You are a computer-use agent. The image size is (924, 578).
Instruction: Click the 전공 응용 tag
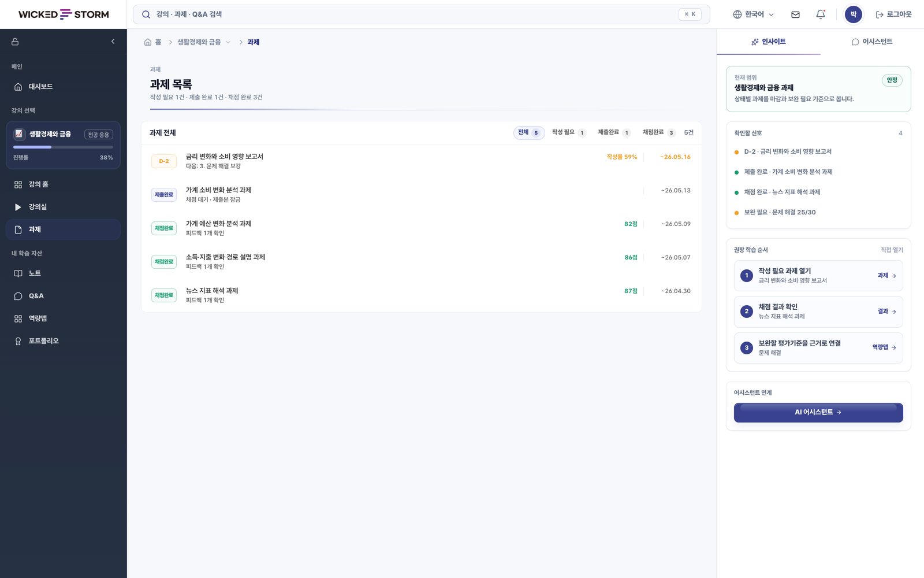[x=99, y=135]
